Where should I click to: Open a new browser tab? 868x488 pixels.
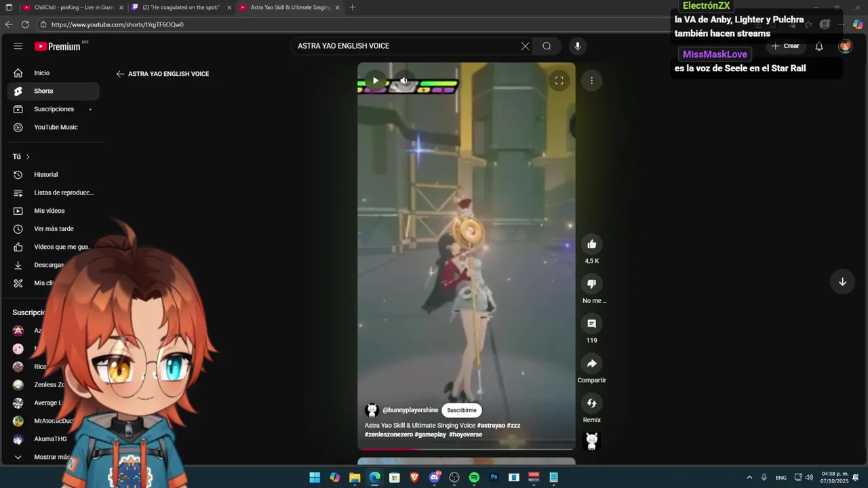tap(352, 7)
